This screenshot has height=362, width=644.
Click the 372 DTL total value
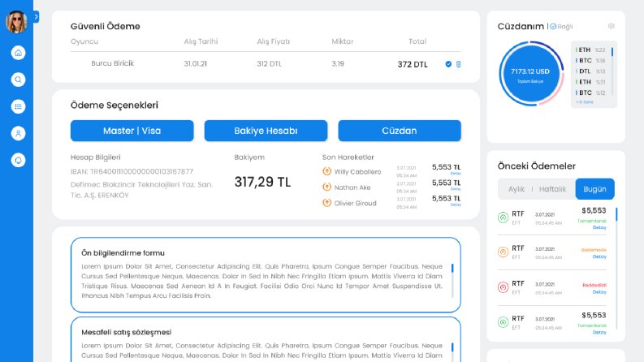(413, 64)
